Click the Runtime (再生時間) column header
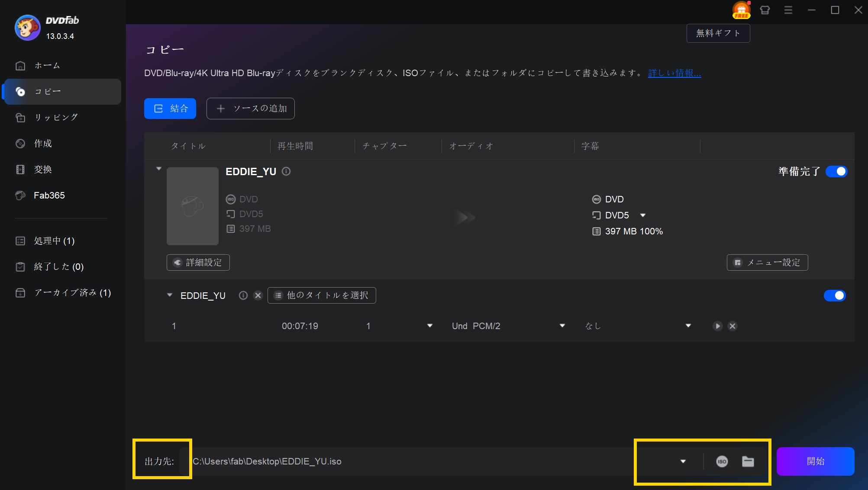 pyautogui.click(x=295, y=146)
